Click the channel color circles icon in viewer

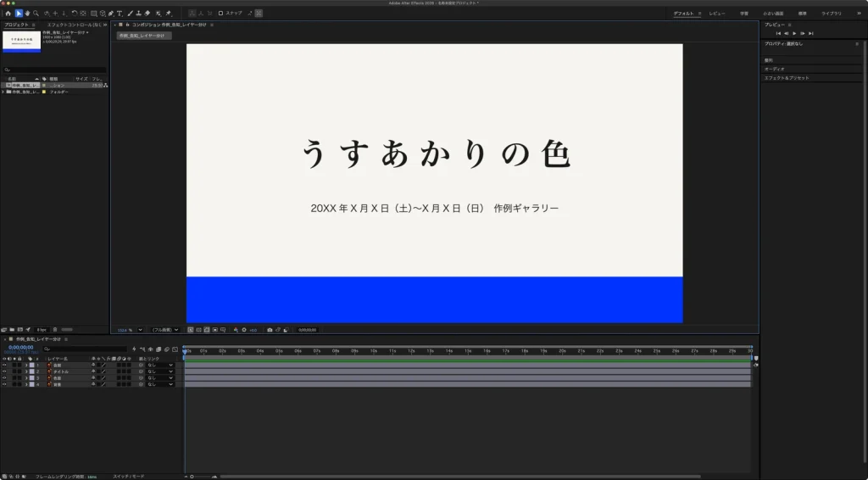(x=236, y=330)
